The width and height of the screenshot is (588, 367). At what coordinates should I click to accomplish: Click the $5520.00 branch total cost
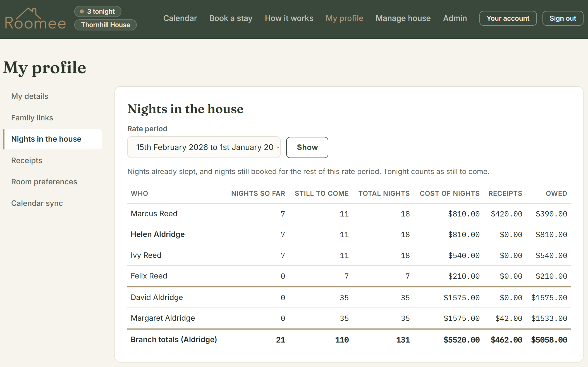(462, 340)
